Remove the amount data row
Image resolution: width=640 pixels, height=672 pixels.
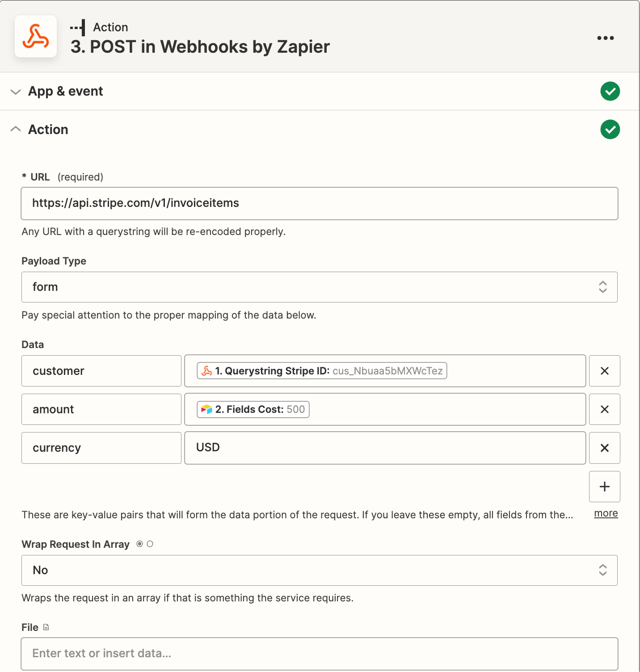[x=605, y=409]
